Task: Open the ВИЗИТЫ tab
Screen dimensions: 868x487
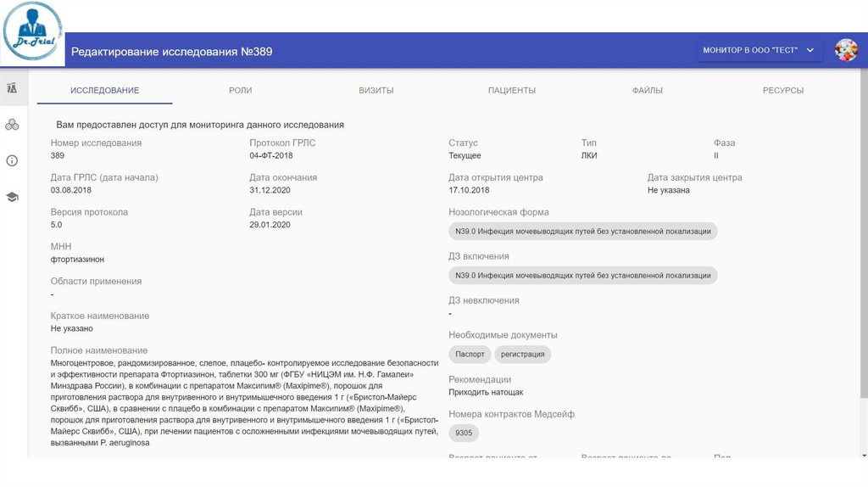Action: [x=376, y=90]
